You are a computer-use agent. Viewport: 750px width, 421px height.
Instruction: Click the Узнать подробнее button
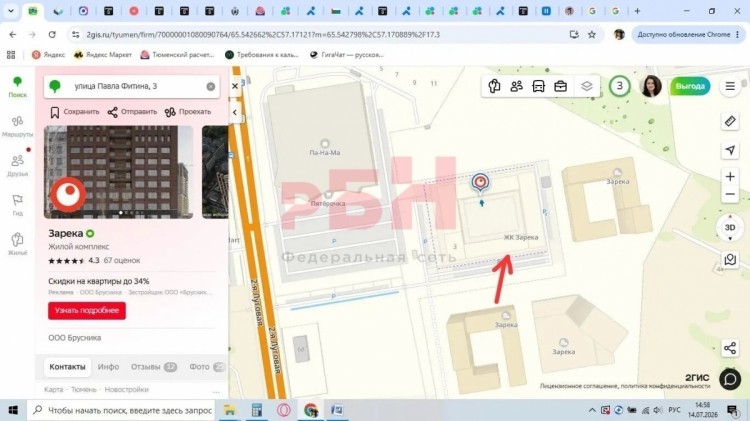pos(87,310)
